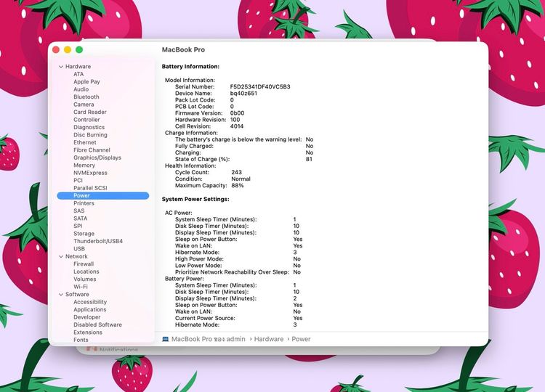Click the Cycle Count value 243
Image resolution: width=545 pixels, height=392 pixels.
pos(236,173)
